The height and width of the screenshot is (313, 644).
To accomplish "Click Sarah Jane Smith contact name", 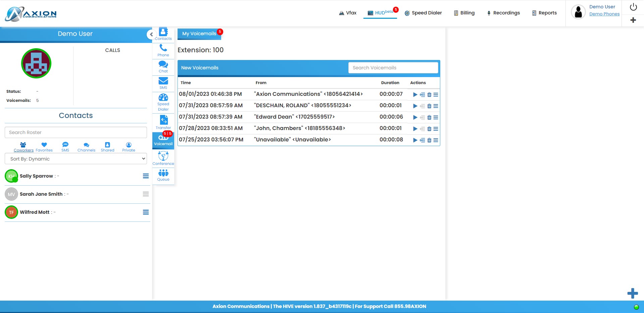I will click(x=41, y=194).
